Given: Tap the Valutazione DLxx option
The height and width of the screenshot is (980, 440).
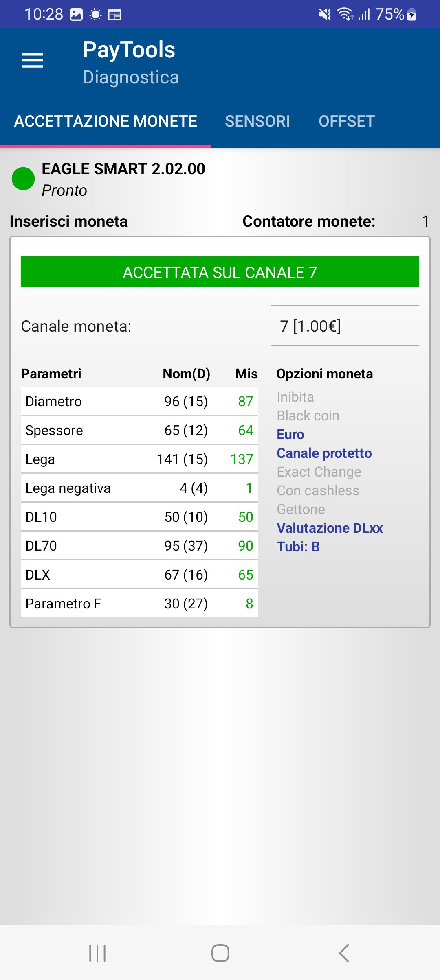Looking at the screenshot, I should (x=330, y=528).
